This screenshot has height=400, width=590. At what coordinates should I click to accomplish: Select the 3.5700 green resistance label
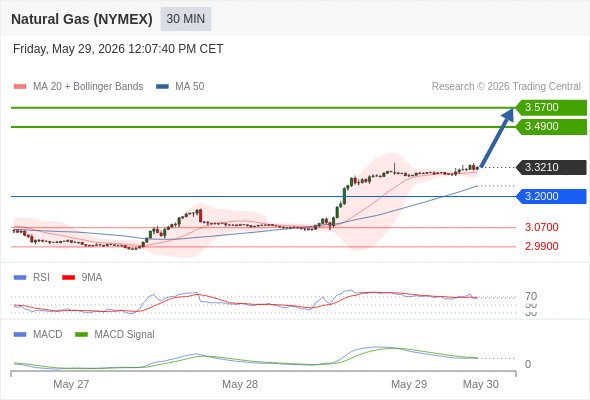[551, 107]
